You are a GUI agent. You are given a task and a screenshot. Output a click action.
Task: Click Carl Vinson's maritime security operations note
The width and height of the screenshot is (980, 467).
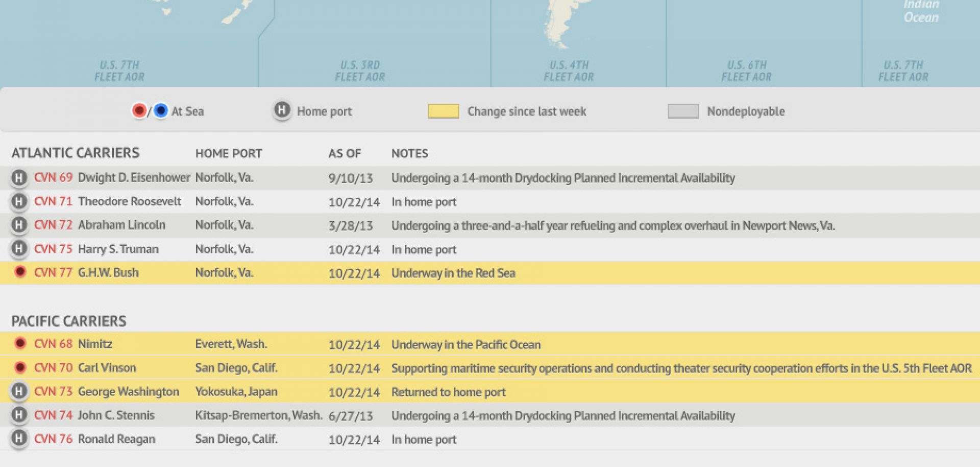coord(681,368)
